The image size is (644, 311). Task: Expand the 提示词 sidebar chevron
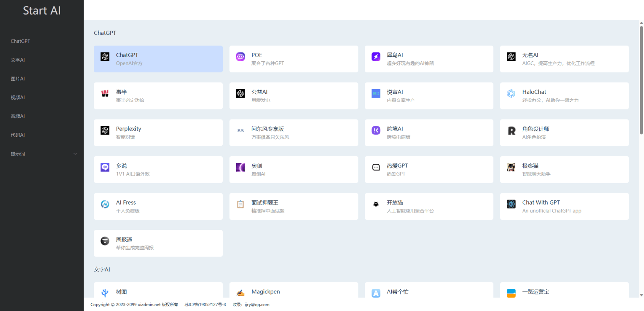point(75,154)
